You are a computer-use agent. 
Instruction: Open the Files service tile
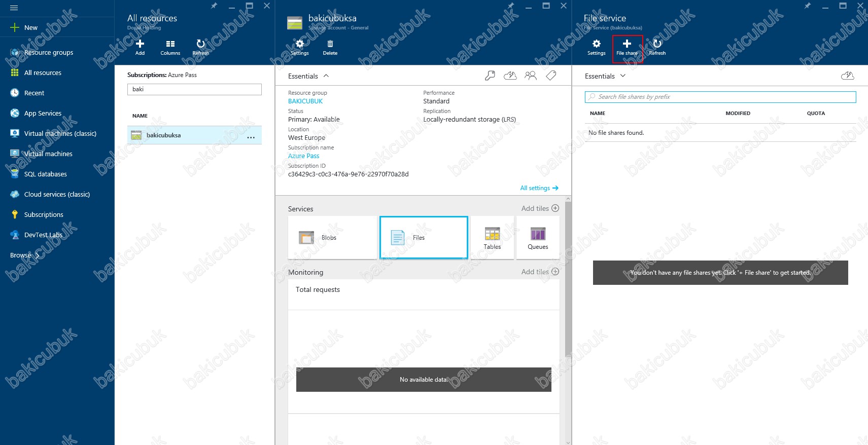[424, 237]
